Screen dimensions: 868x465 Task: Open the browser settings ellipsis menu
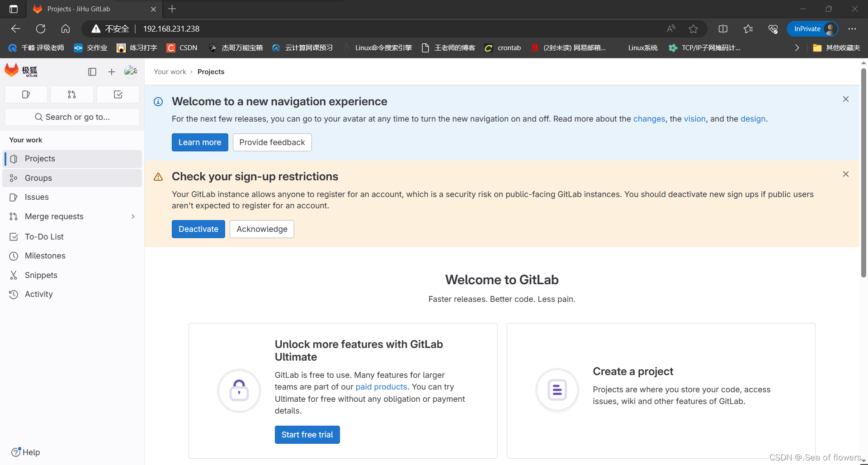[852, 29]
